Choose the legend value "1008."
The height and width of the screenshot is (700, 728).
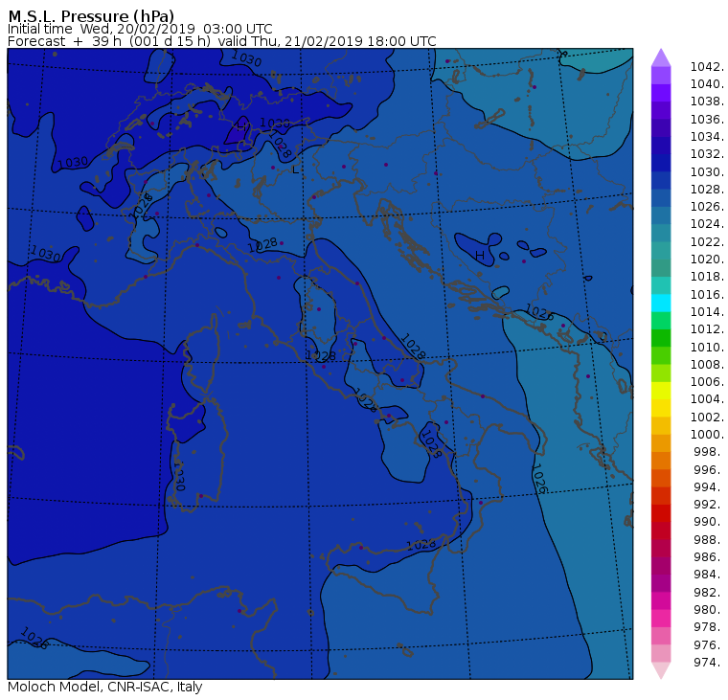707,365
